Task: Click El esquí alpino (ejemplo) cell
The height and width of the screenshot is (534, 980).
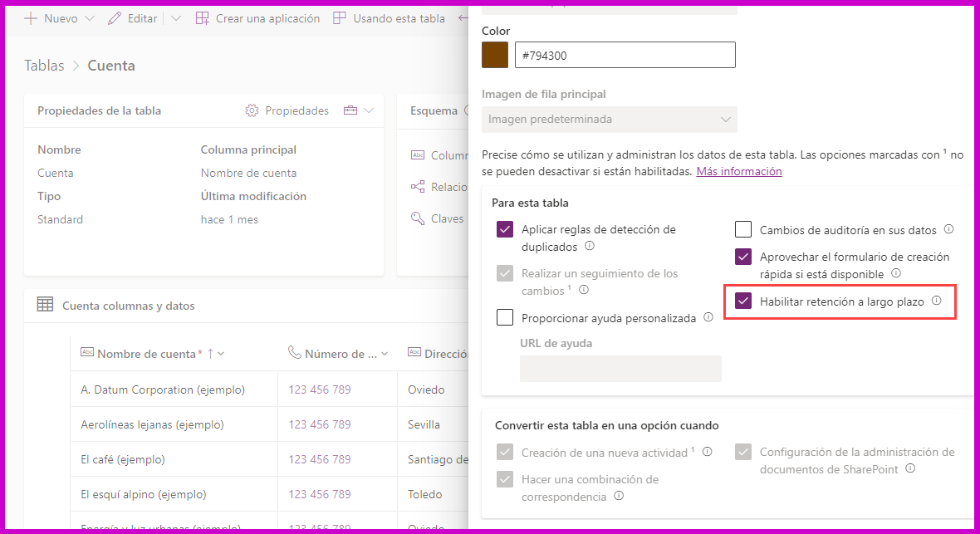Action: 143,495
